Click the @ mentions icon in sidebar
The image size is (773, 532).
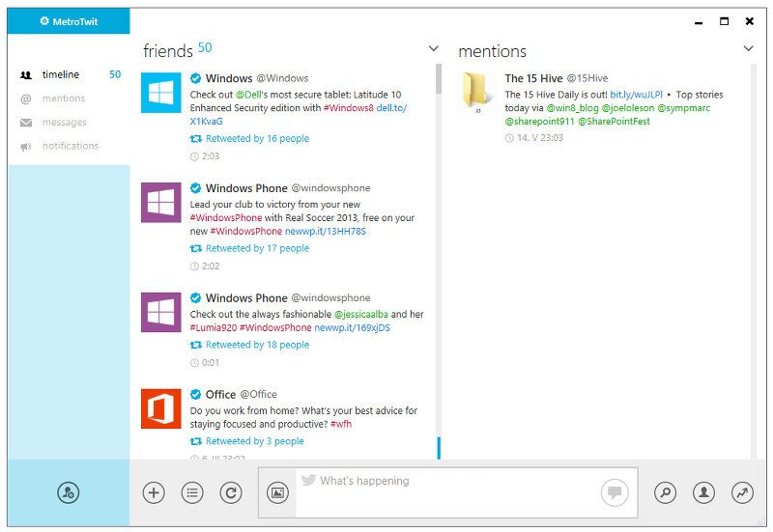(26, 99)
